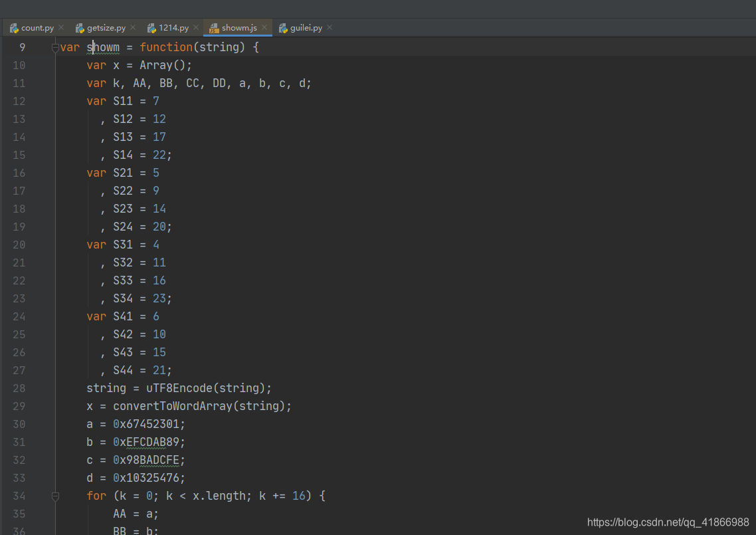Click variable S41 on line 24

123,316
